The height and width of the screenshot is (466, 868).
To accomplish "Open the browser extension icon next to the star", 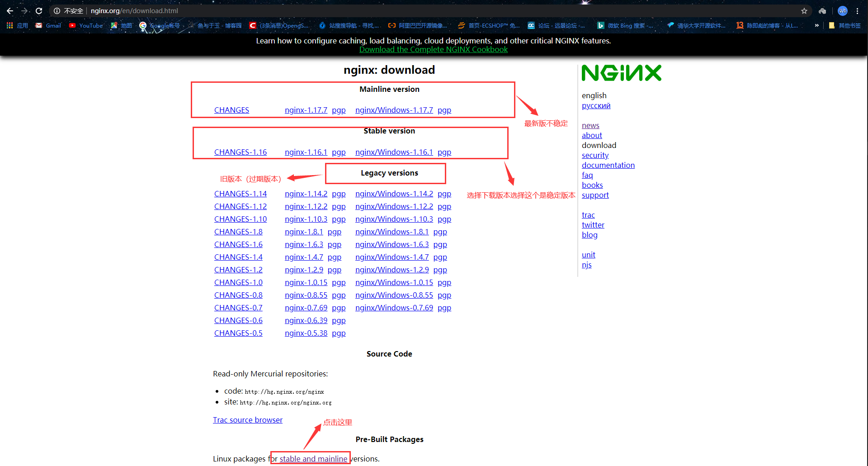I will (822, 11).
